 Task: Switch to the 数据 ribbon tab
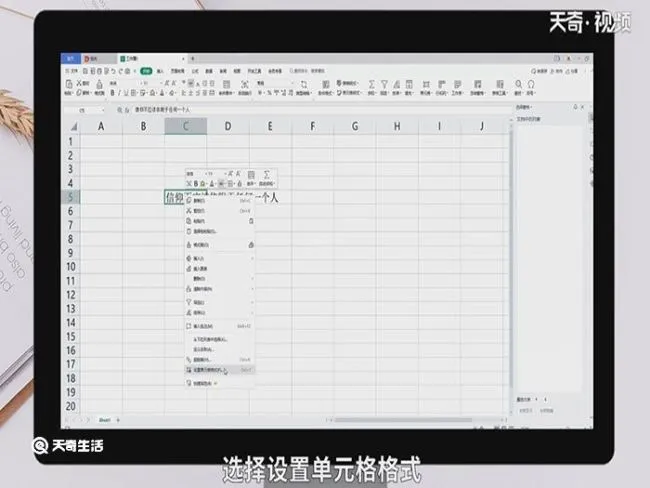[209, 71]
